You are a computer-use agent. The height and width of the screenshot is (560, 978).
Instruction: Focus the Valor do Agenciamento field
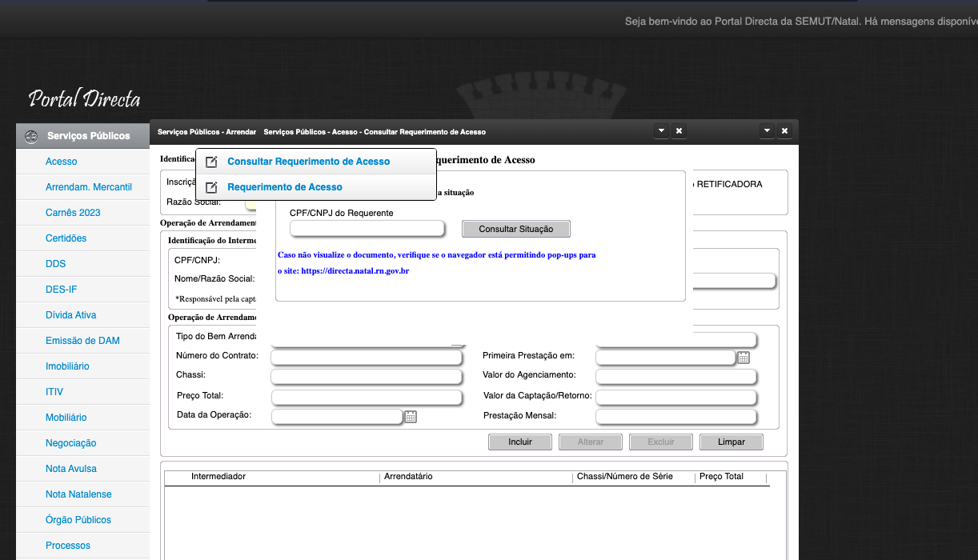pos(676,377)
